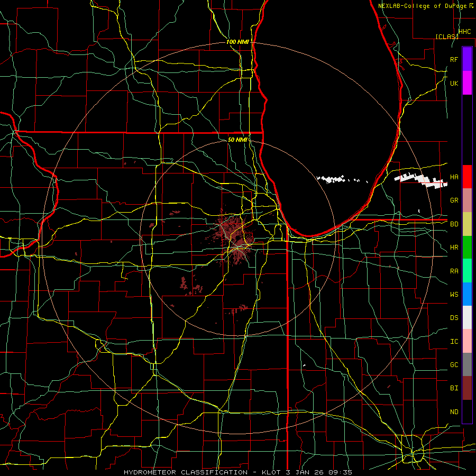476x476 pixels.
Task: Click the GR legend label
Action: tap(454, 200)
